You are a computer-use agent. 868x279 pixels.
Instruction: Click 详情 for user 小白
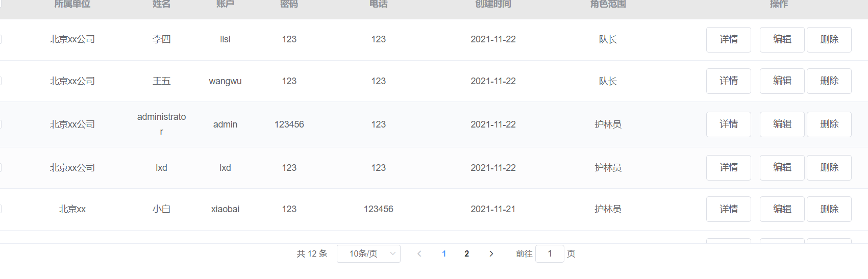(x=729, y=209)
